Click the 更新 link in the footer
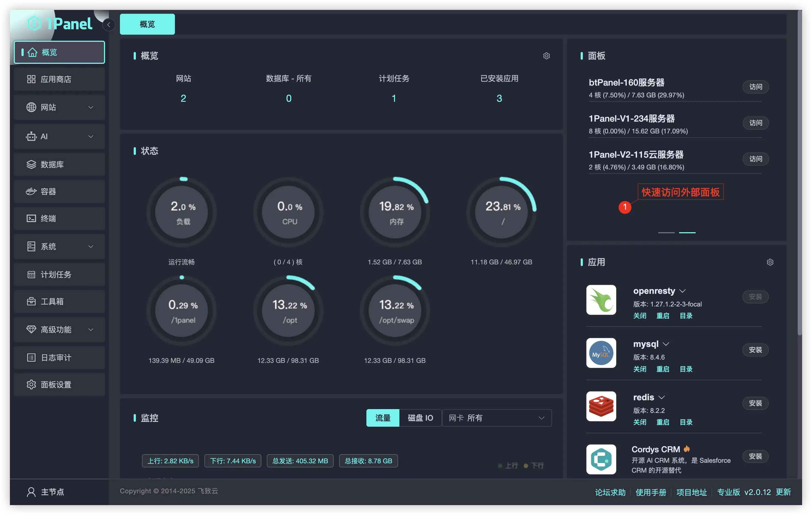Viewport: 812px width, 515px height. click(783, 492)
